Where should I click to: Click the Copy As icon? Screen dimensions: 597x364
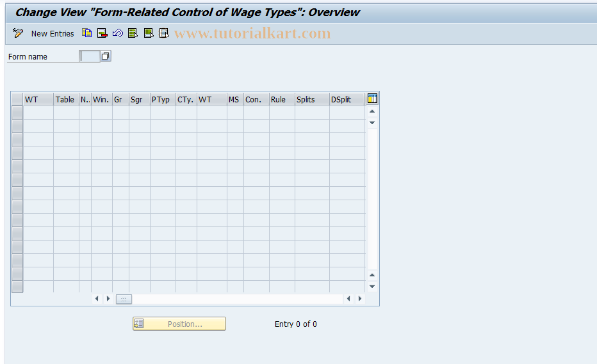[87, 33]
